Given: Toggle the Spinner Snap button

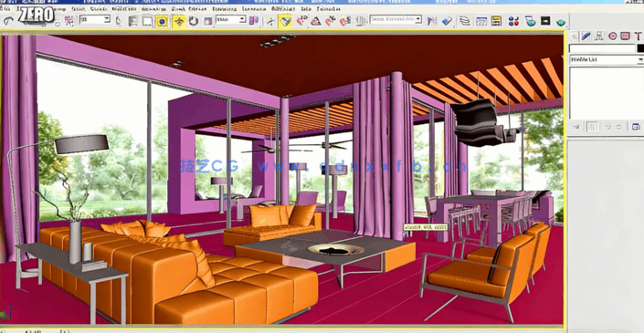Looking at the screenshot, I should coord(345,20).
